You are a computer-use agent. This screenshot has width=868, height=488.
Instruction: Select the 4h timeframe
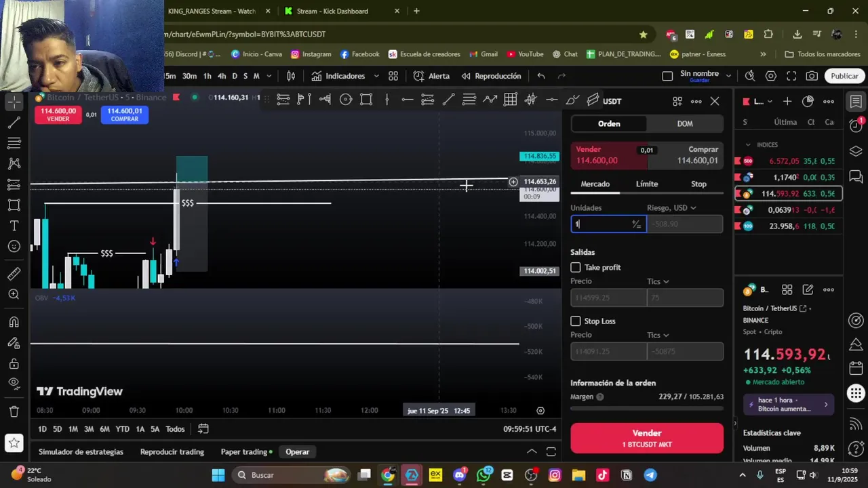[222, 76]
